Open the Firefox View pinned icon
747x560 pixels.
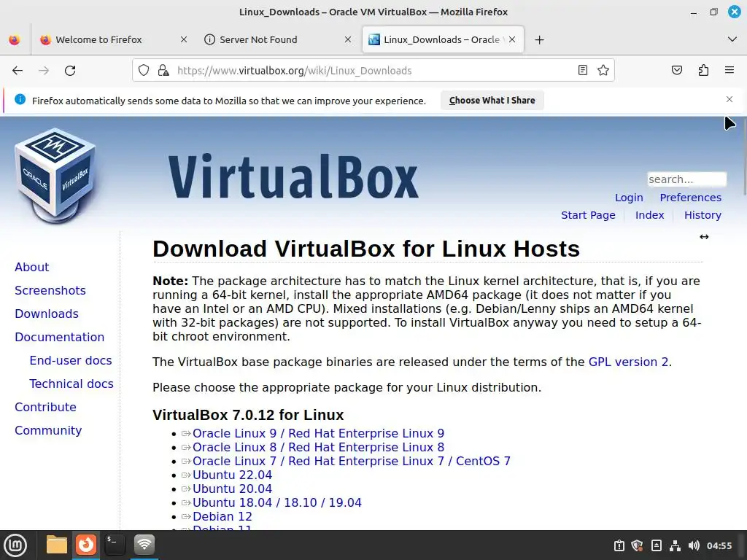point(15,39)
